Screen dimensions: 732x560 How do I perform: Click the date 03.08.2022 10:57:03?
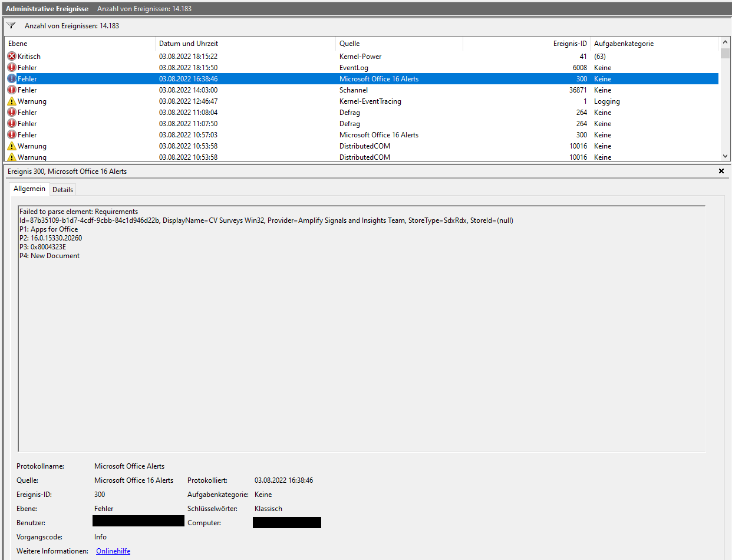pos(188,135)
